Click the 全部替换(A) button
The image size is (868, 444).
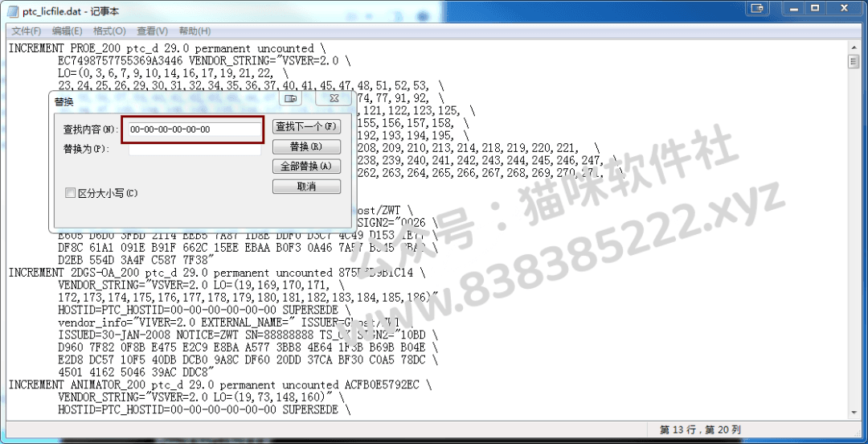(306, 166)
